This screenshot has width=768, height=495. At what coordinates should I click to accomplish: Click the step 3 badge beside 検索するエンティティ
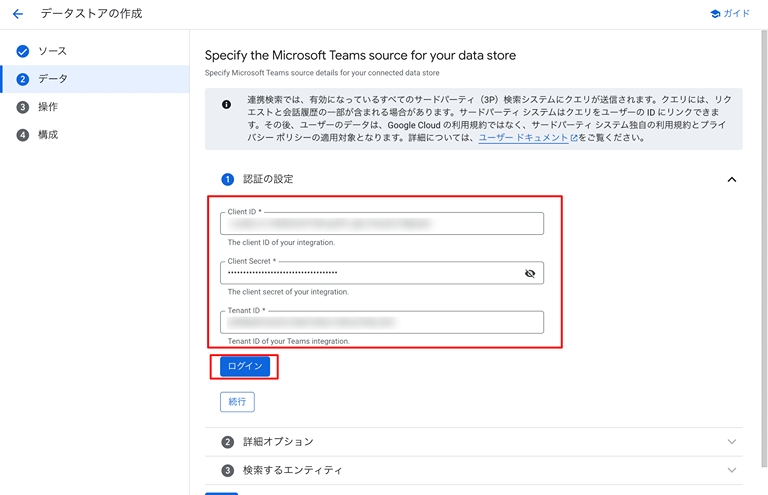(227, 470)
